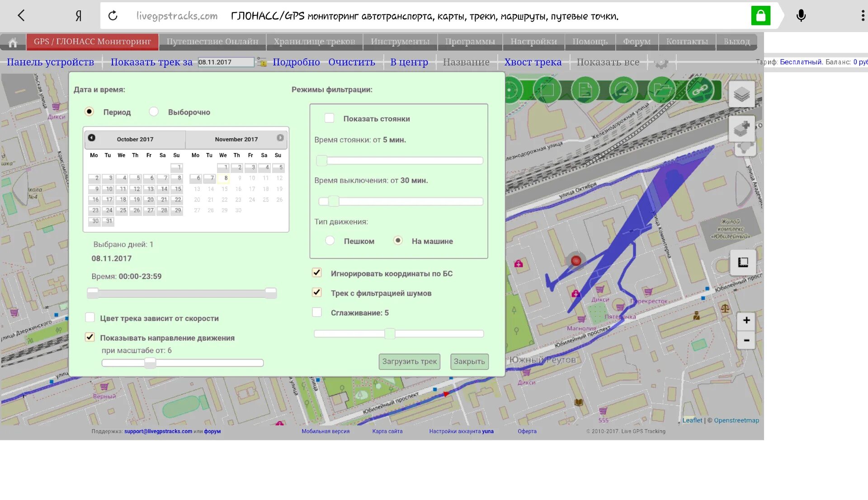
Task: Enable the "Показать стоянки" checkbox
Action: [x=330, y=118]
